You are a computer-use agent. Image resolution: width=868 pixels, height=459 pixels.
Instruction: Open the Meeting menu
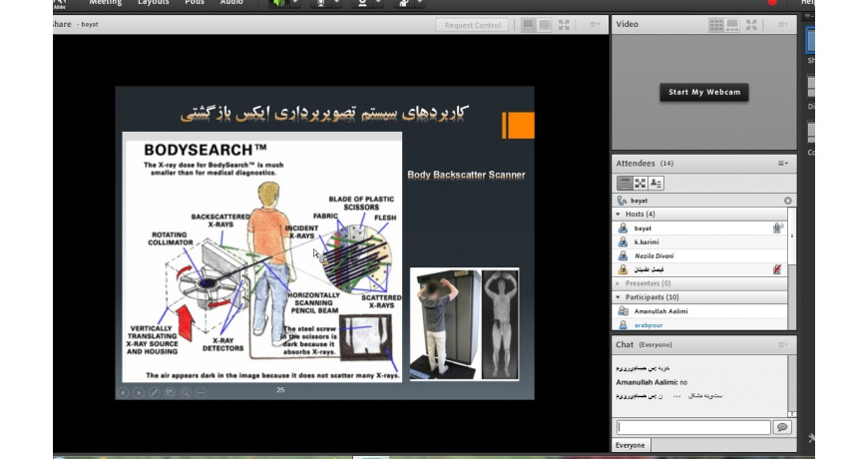point(105,3)
